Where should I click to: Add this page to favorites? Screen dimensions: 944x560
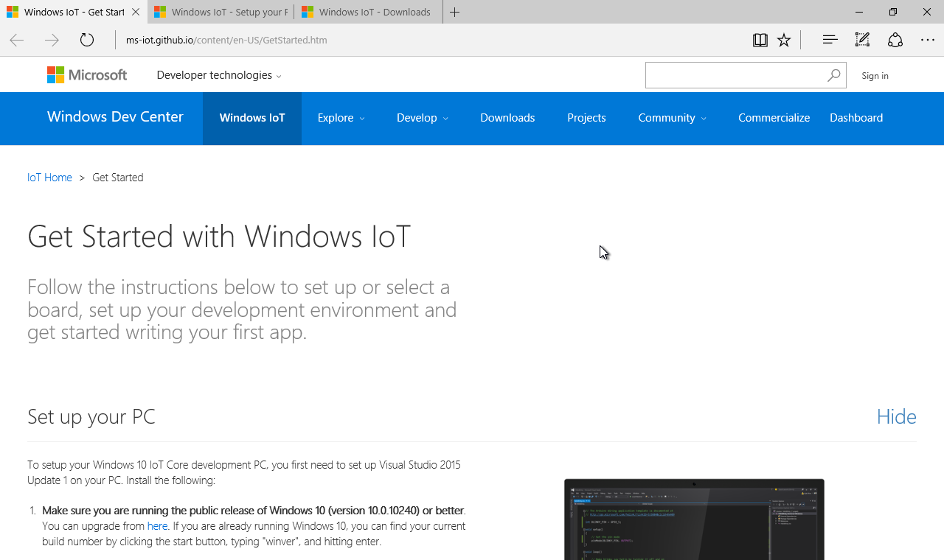[784, 40]
